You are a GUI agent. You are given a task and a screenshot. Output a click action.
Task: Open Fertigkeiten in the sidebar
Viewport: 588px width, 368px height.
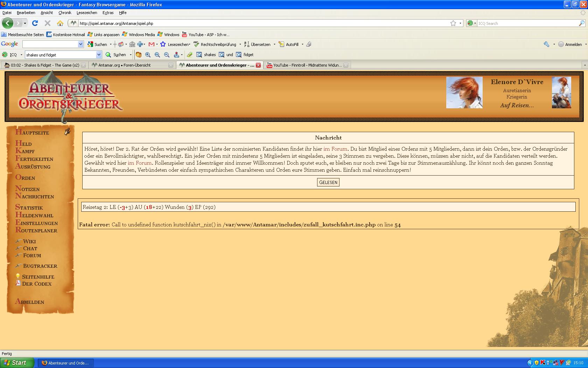34,159
